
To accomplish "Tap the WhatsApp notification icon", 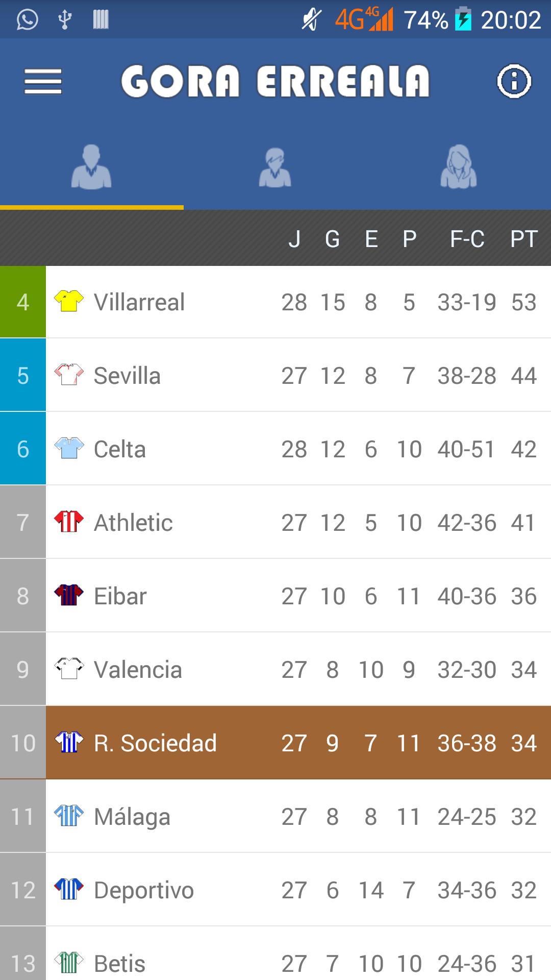I will pos(27,20).
